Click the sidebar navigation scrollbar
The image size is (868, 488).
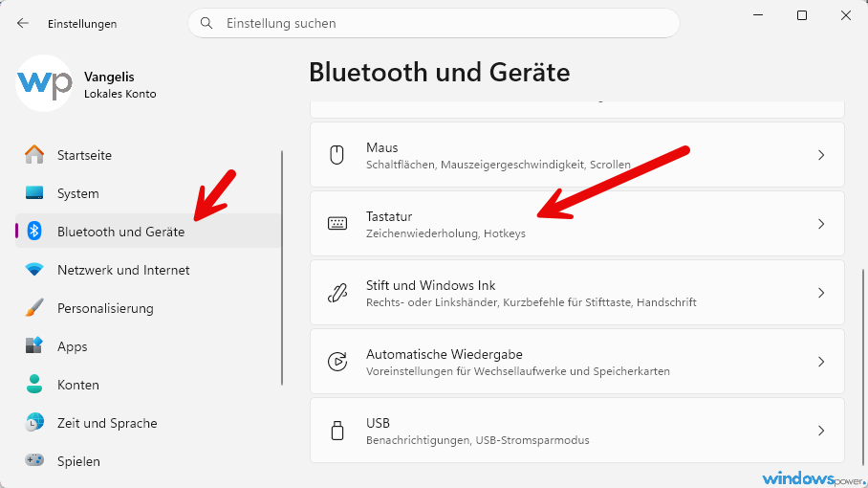pos(282,268)
